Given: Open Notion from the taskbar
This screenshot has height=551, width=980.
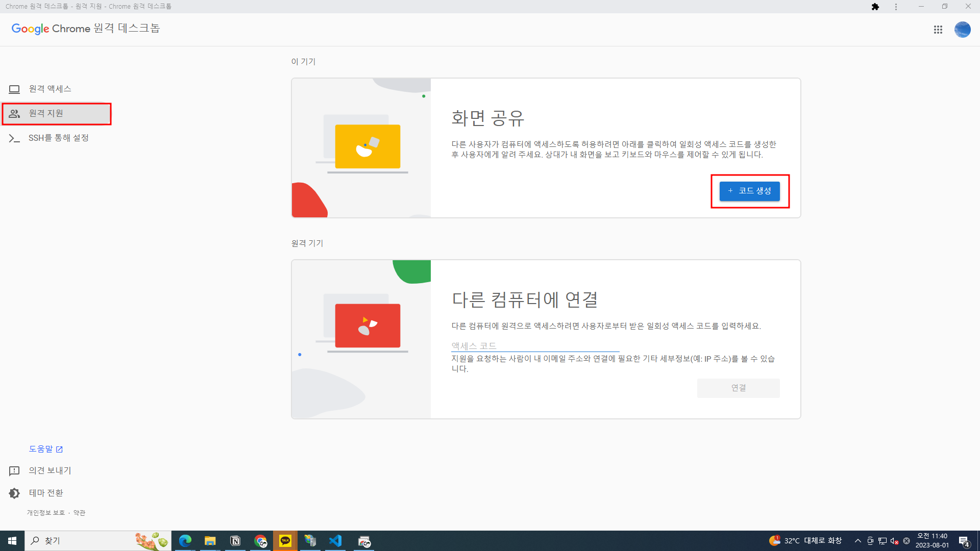Looking at the screenshot, I should click(235, 541).
